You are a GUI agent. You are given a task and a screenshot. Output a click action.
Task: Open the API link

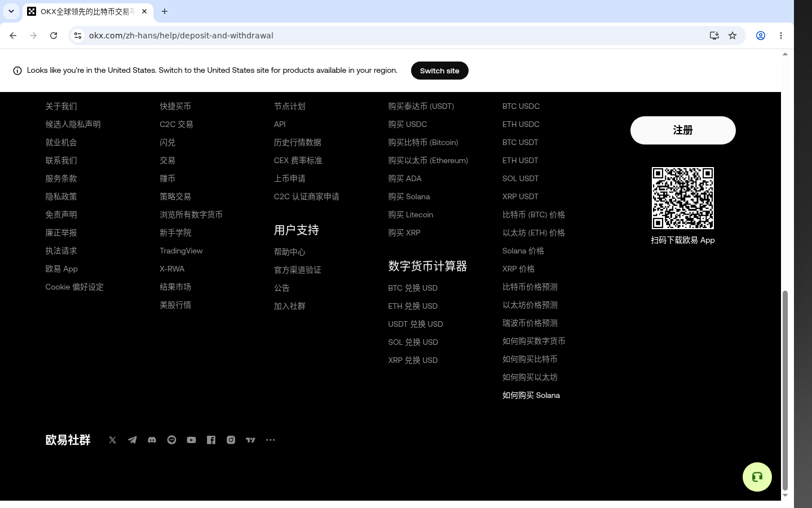click(280, 124)
